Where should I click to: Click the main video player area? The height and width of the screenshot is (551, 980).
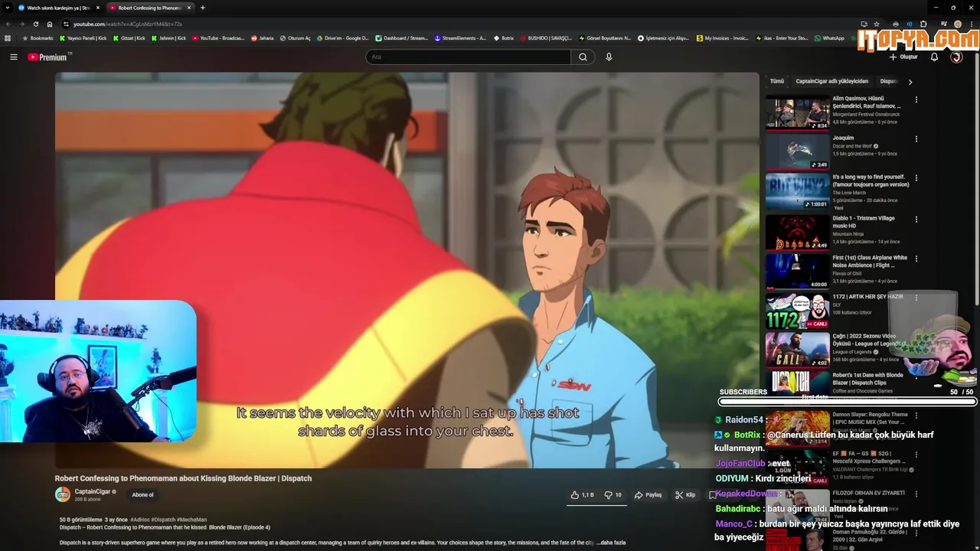tap(407, 270)
